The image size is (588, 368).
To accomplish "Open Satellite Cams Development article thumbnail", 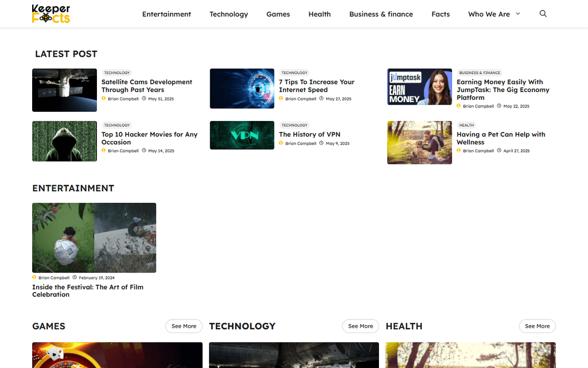I will point(64,90).
